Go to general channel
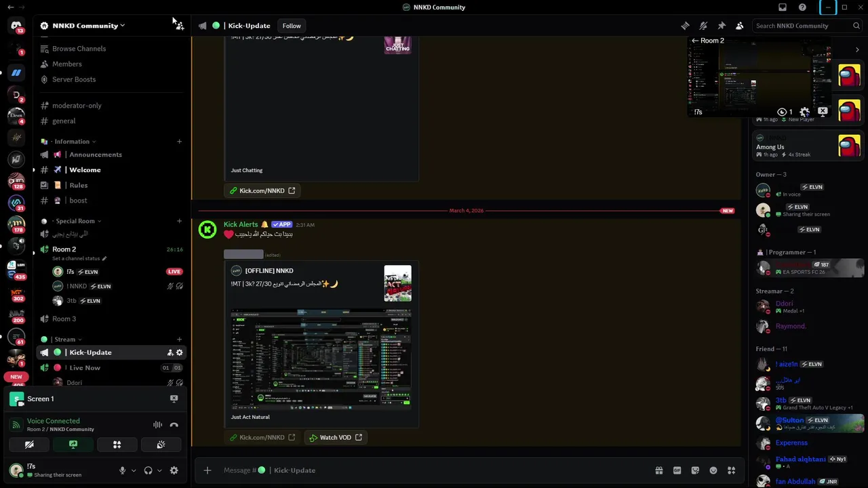This screenshot has width=868, height=488. 64,121
